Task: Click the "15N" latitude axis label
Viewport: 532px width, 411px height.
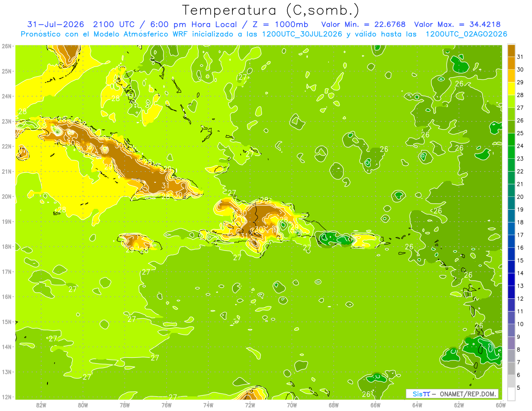Action: [6, 322]
